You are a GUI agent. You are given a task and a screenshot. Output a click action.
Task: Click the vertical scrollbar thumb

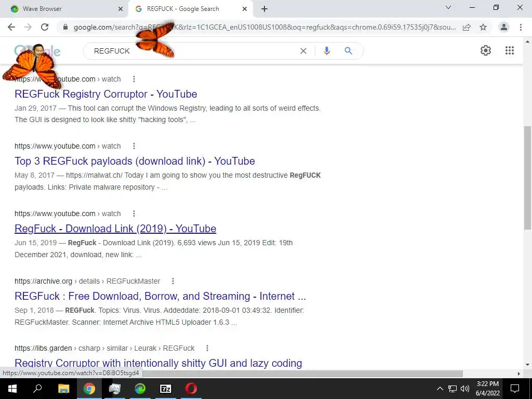527,178
